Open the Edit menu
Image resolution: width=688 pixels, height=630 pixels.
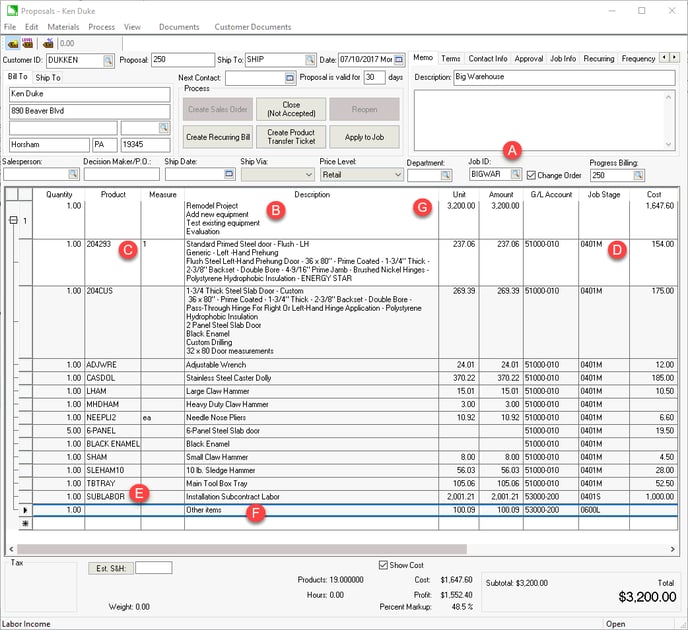(x=32, y=27)
